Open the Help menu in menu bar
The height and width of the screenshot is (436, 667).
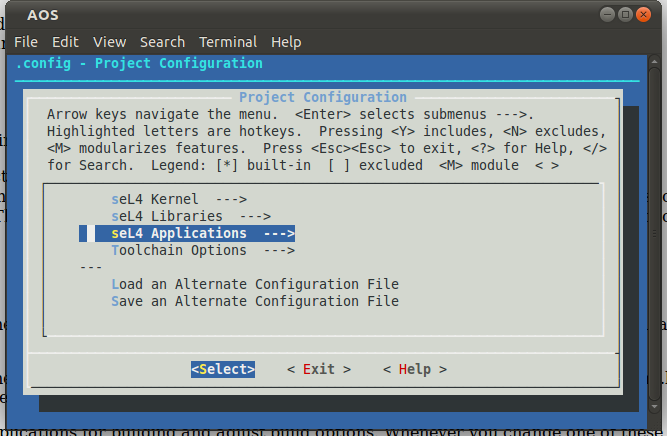(286, 42)
